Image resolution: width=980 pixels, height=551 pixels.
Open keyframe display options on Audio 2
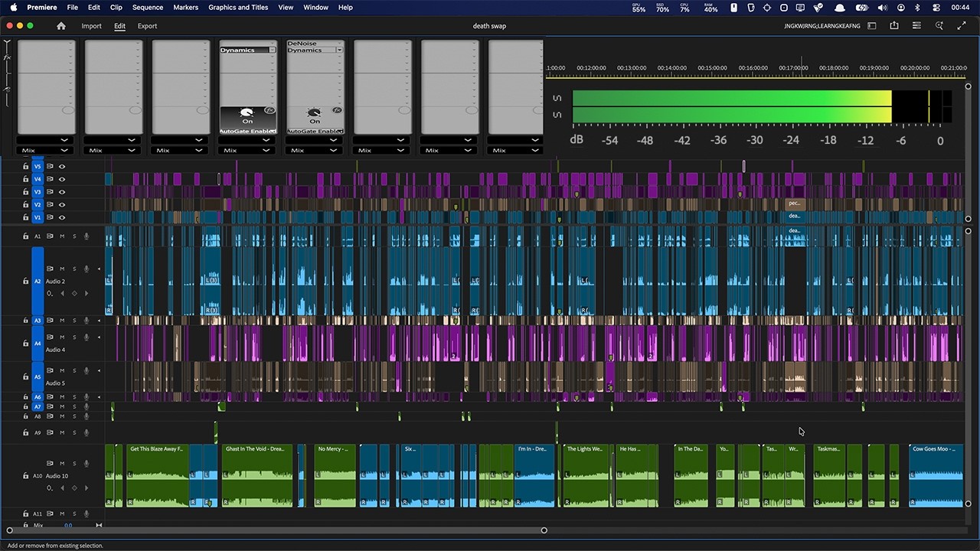(x=50, y=294)
